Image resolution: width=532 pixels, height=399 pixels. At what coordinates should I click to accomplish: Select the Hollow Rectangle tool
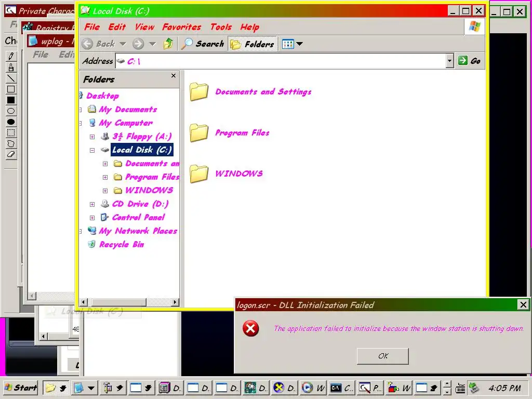(11, 89)
